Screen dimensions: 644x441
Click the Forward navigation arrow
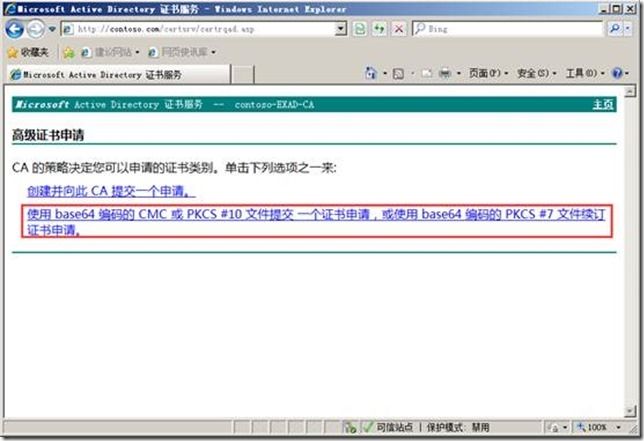[36, 29]
